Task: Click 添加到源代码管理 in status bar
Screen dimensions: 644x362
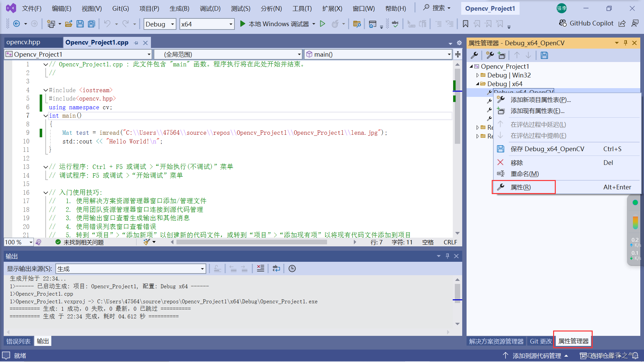Action: (x=536, y=356)
